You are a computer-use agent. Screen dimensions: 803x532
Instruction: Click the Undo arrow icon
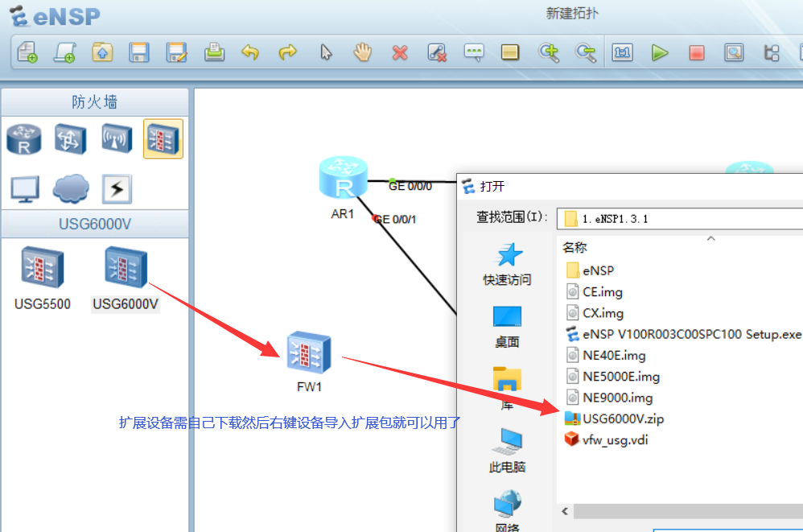coord(250,52)
